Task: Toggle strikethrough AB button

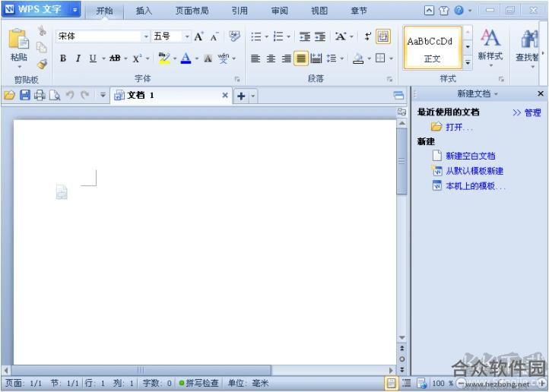Action: click(x=115, y=58)
